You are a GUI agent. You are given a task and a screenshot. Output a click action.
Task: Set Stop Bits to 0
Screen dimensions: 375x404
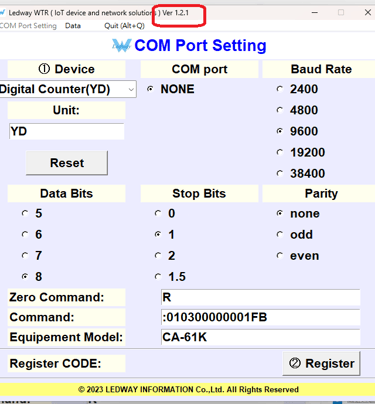coord(158,213)
